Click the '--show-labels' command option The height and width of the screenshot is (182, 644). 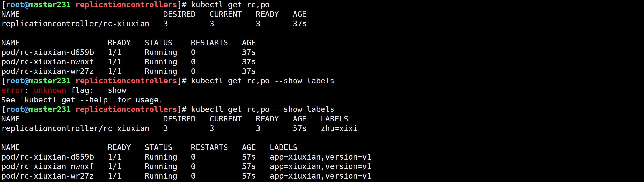[304, 109]
